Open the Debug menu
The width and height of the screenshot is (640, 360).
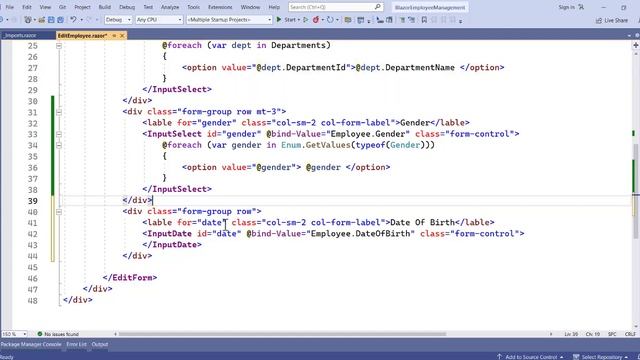127,7
